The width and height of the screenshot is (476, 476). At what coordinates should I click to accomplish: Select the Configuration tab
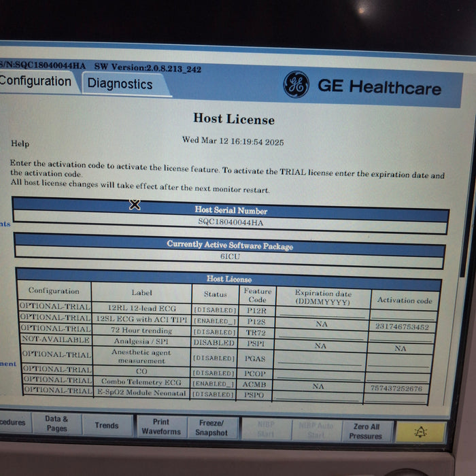pyautogui.click(x=35, y=82)
